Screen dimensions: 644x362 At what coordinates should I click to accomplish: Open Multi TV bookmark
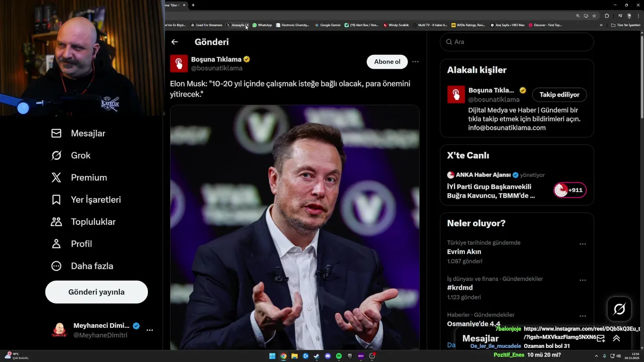pyautogui.click(x=430, y=25)
